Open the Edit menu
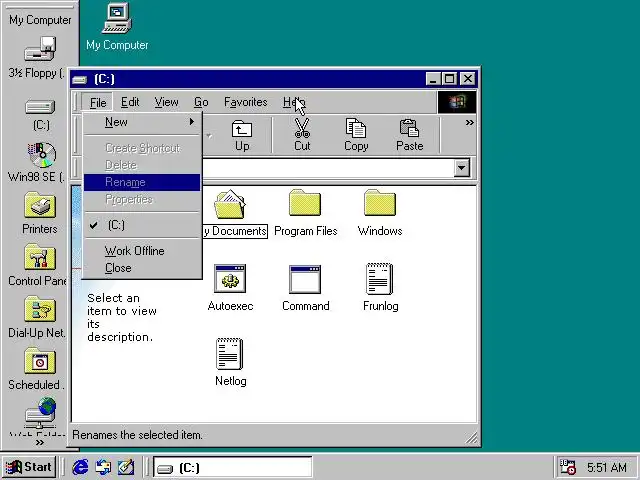The image size is (640, 480). point(130,102)
